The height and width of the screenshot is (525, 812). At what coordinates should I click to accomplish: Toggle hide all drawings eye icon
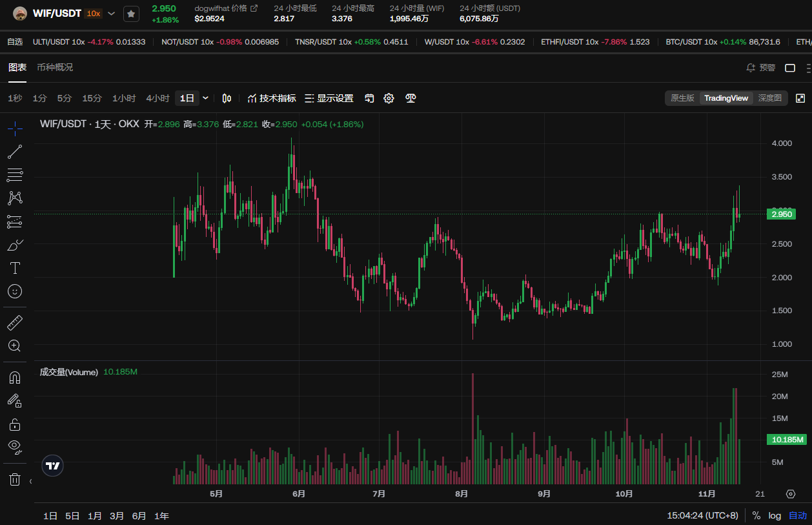(15, 446)
